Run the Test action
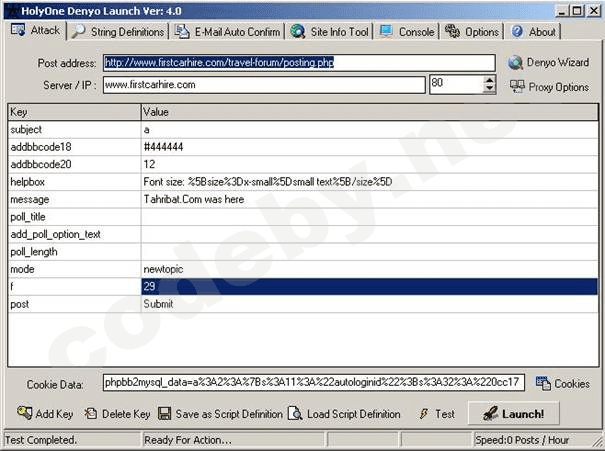This screenshot has width=605, height=451. click(437, 414)
